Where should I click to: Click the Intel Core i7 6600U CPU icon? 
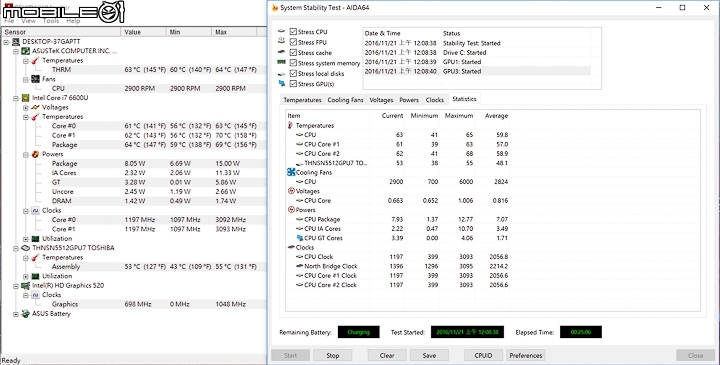pos(26,98)
